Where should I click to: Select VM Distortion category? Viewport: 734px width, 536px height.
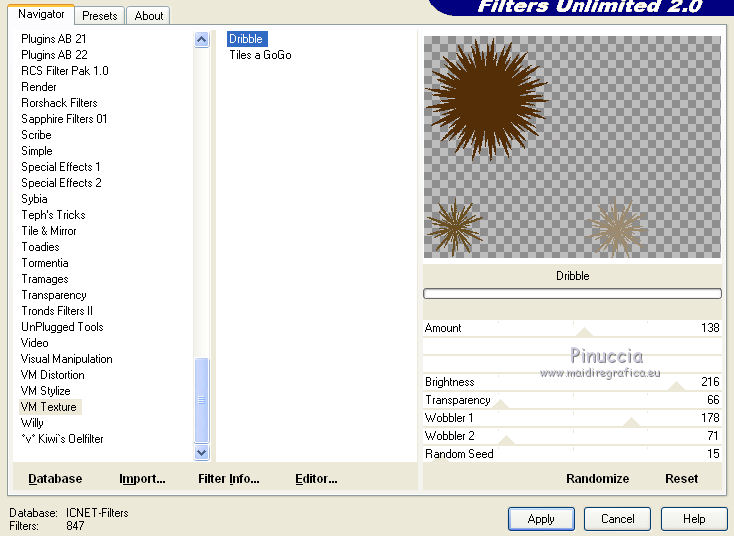[x=53, y=375]
